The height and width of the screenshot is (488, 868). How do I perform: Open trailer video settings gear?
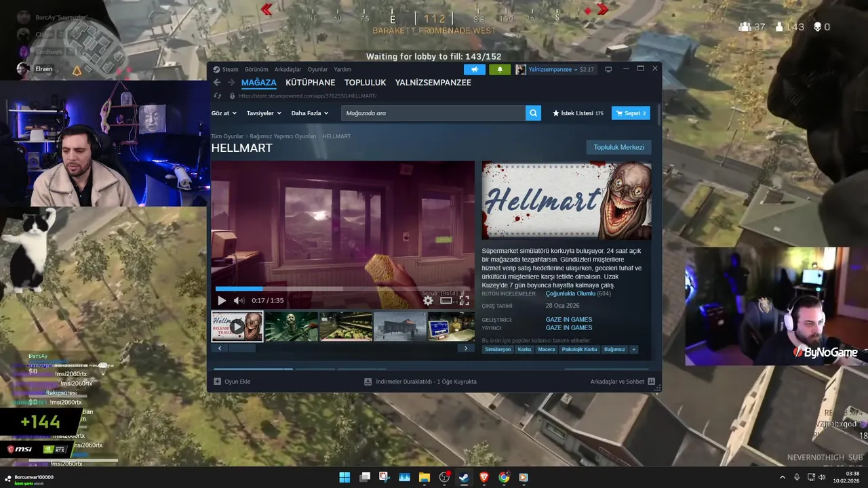click(428, 300)
